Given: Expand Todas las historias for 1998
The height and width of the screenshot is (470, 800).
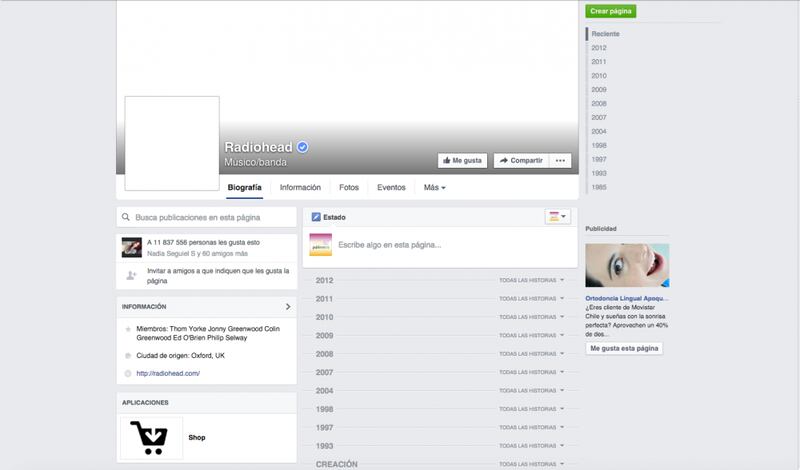Looking at the screenshot, I should pyautogui.click(x=531, y=409).
